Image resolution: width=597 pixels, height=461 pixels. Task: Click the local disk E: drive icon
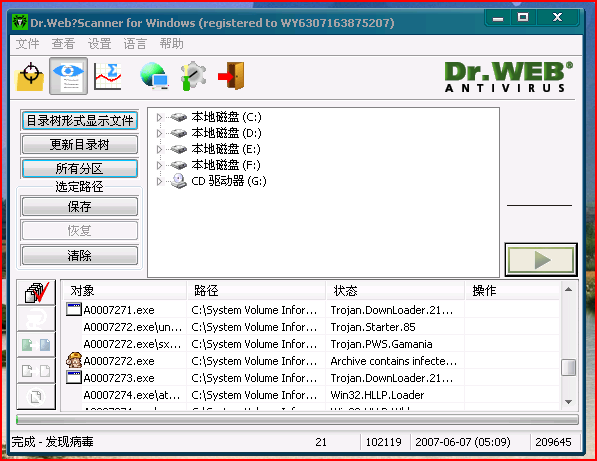point(179,149)
